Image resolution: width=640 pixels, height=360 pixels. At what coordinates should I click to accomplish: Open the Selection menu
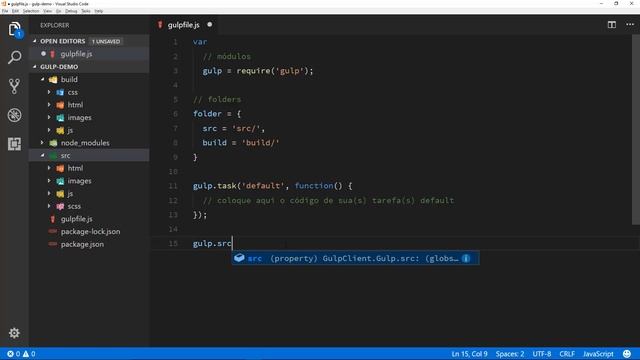(x=31, y=11)
